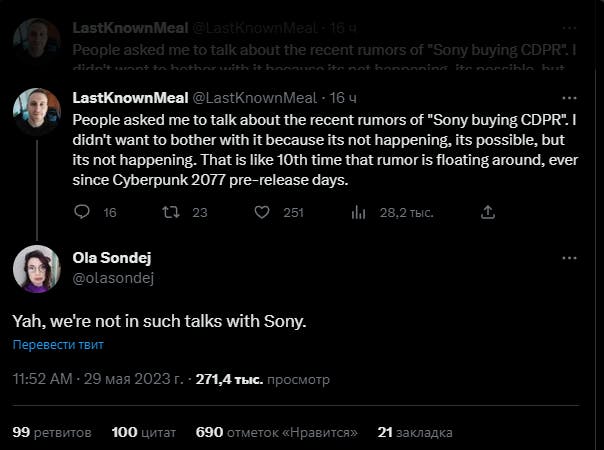The image size is (604, 450).
Task: View the 100 цитат quote tweets
Action: pos(143,432)
